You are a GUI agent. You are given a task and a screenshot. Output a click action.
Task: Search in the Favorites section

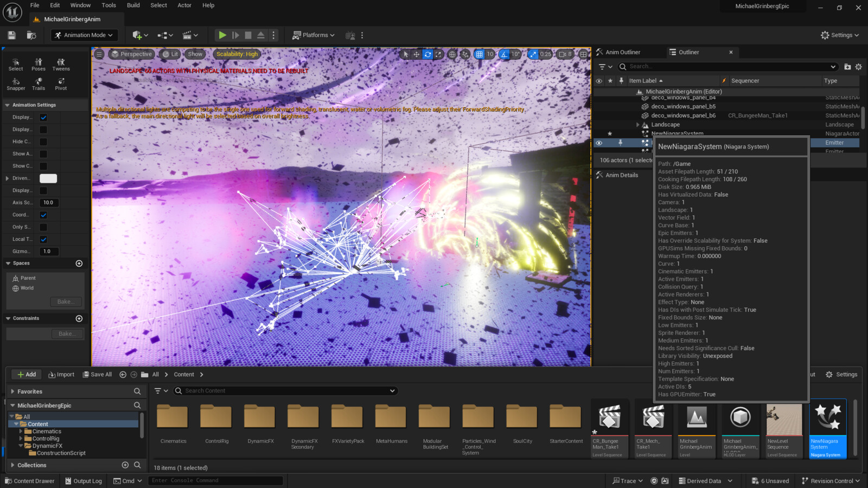(137, 391)
